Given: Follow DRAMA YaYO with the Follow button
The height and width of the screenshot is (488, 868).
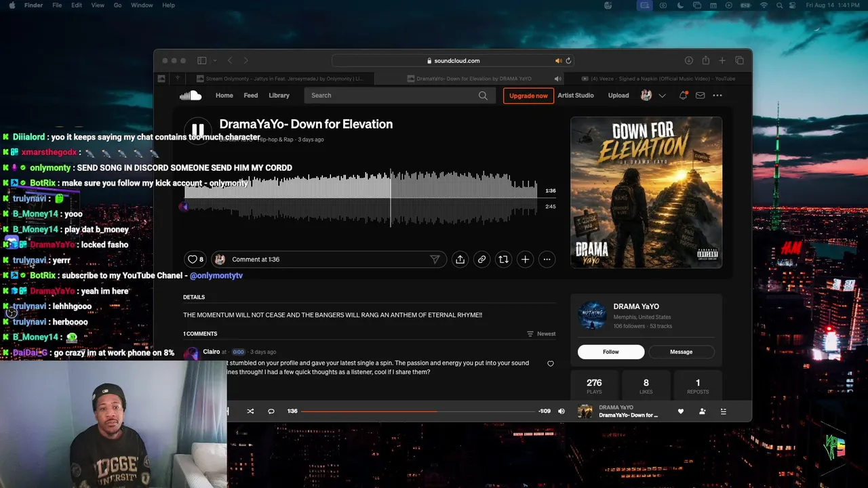Looking at the screenshot, I should [x=611, y=352].
